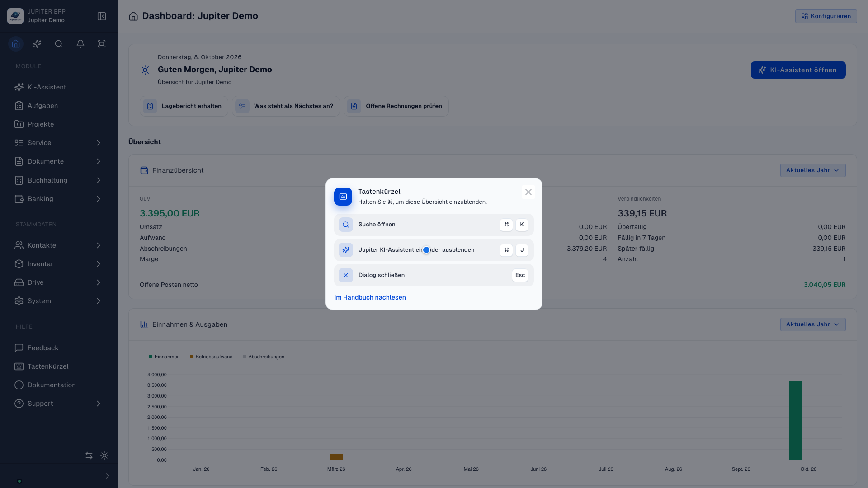This screenshot has width=868, height=488.
Task: Open KI-Assistent in sidebar
Action: tap(59, 87)
